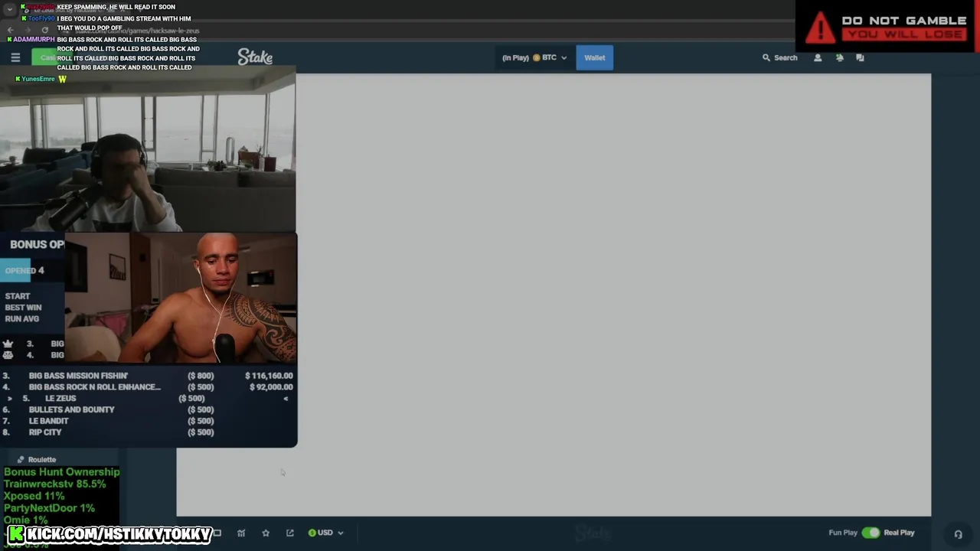This screenshot has width=980, height=551.
Task: Open the Wallet
Action: click(x=594, y=57)
